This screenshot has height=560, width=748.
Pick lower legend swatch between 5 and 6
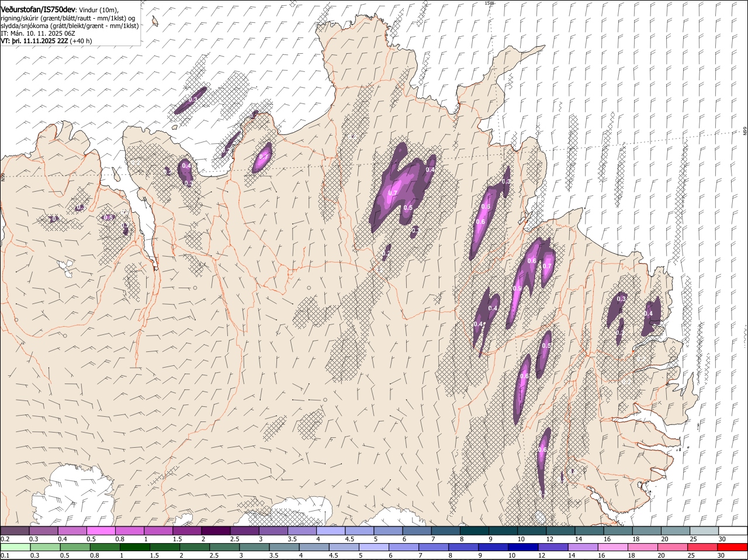coord(373,547)
